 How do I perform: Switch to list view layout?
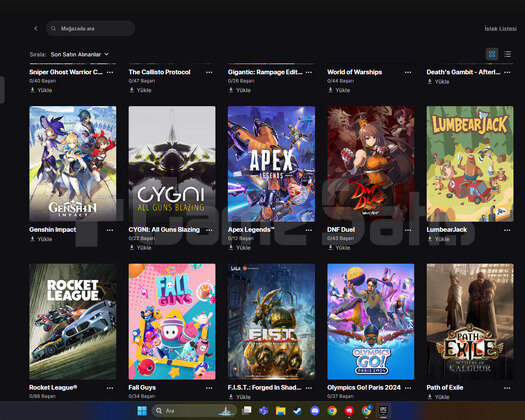click(508, 54)
